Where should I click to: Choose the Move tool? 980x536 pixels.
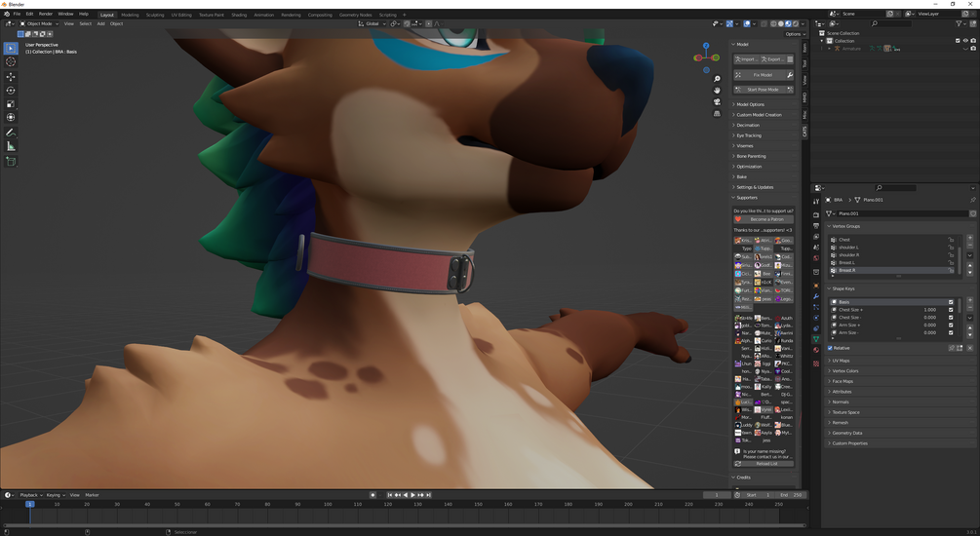11,77
